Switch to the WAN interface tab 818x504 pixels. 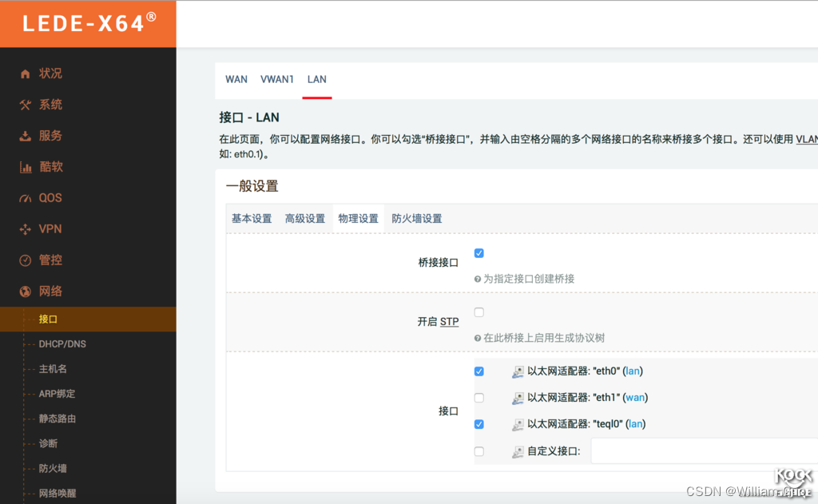coord(236,79)
